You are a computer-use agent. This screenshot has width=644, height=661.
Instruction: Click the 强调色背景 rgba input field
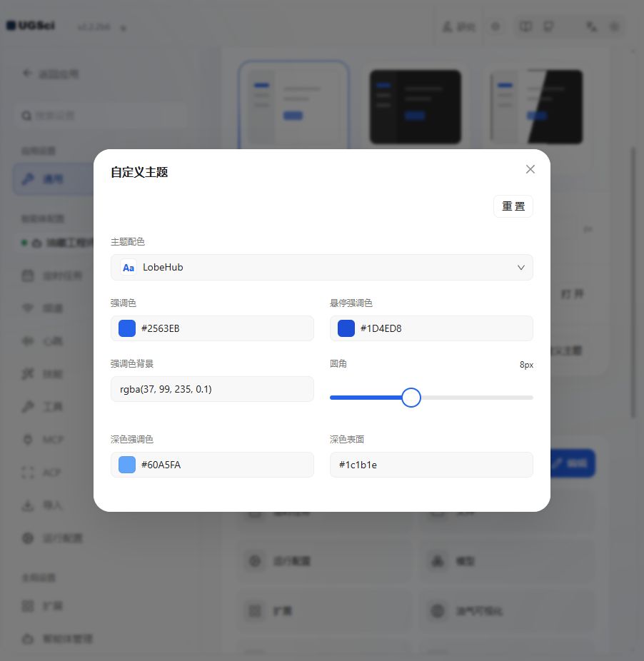click(x=212, y=388)
